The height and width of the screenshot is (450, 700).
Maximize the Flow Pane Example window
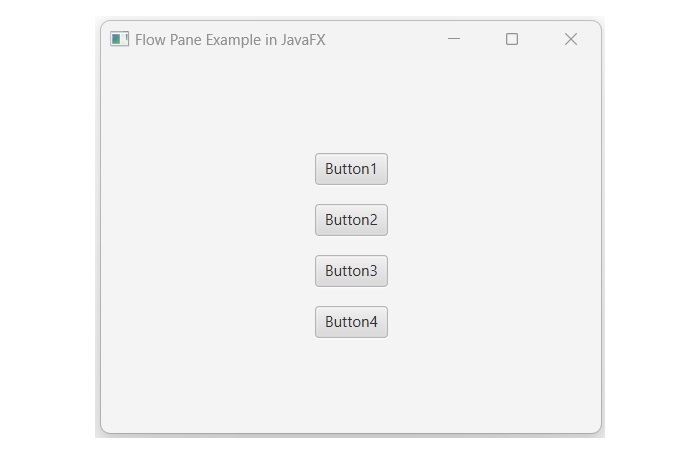tap(512, 39)
